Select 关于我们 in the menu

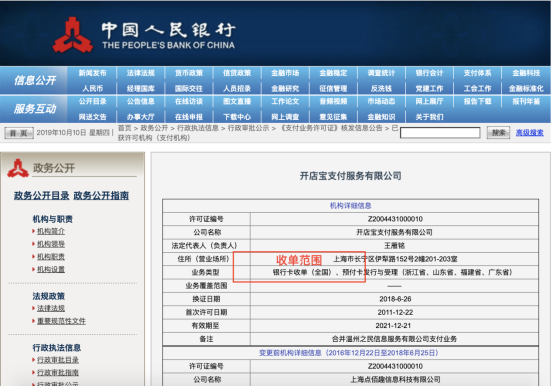[x=429, y=117]
